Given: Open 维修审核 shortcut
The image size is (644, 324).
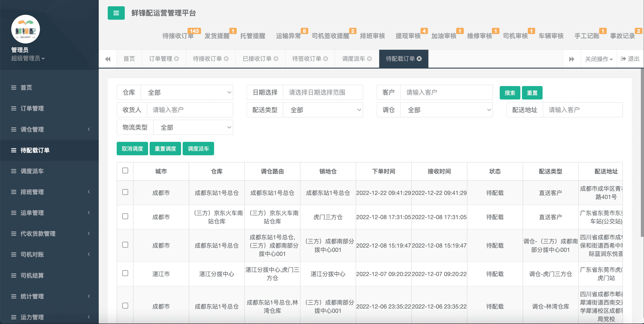Looking at the screenshot, I should click(480, 36).
